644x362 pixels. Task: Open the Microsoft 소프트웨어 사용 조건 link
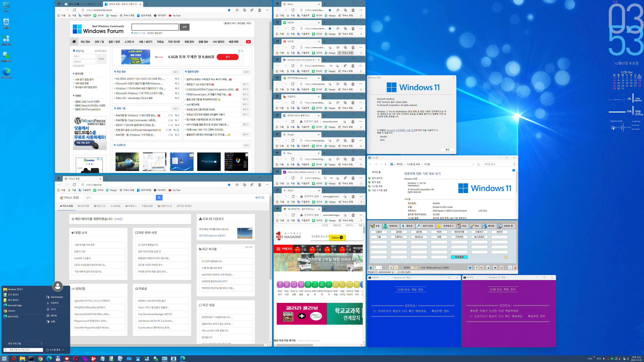pos(400,130)
